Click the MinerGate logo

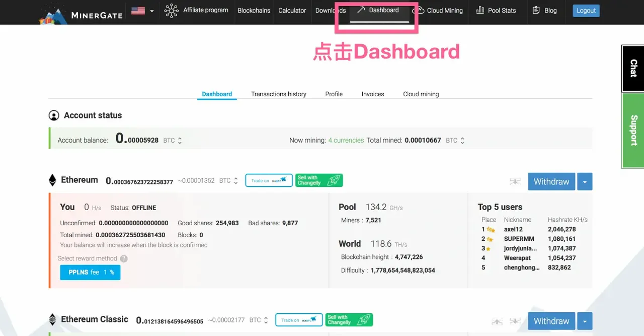point(81,13)
